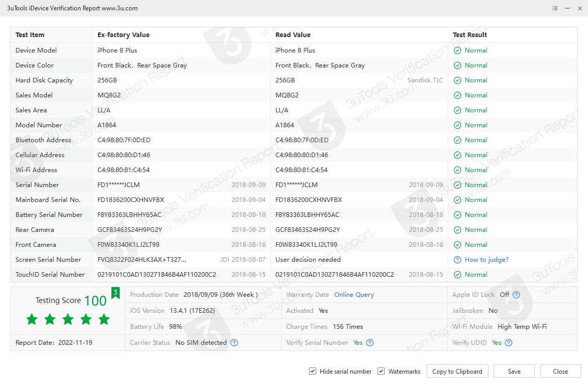The image size is (588, 386).
Task: Select Cellular Address result check icon
Action: coord(458,155)
